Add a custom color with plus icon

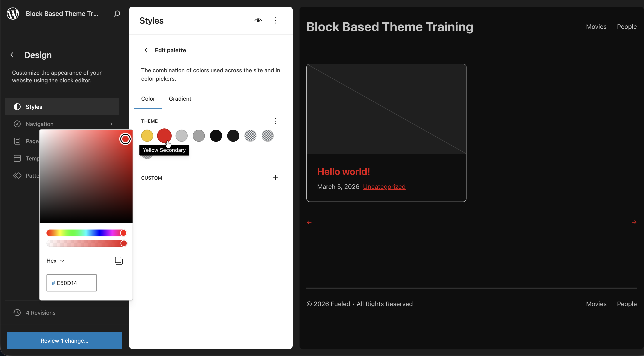(275, 178)
